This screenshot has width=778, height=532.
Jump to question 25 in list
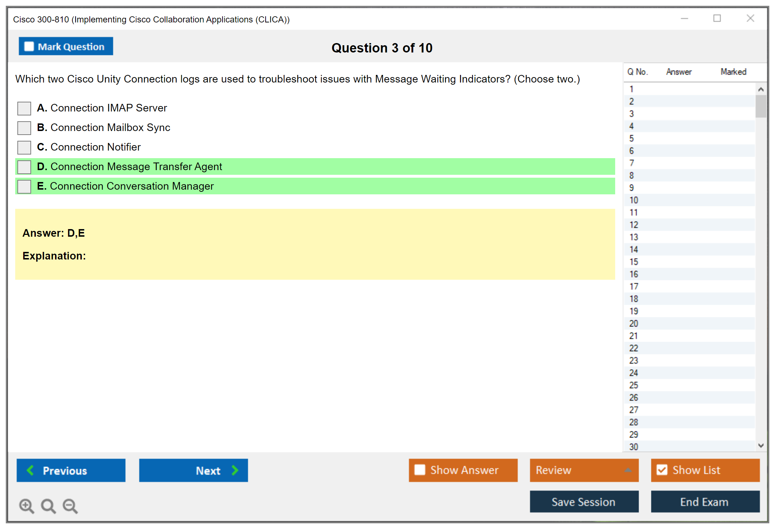pos(634,385)
